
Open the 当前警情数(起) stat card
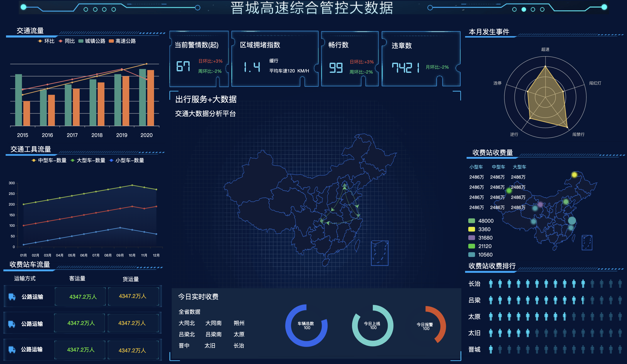coord(199,59)
